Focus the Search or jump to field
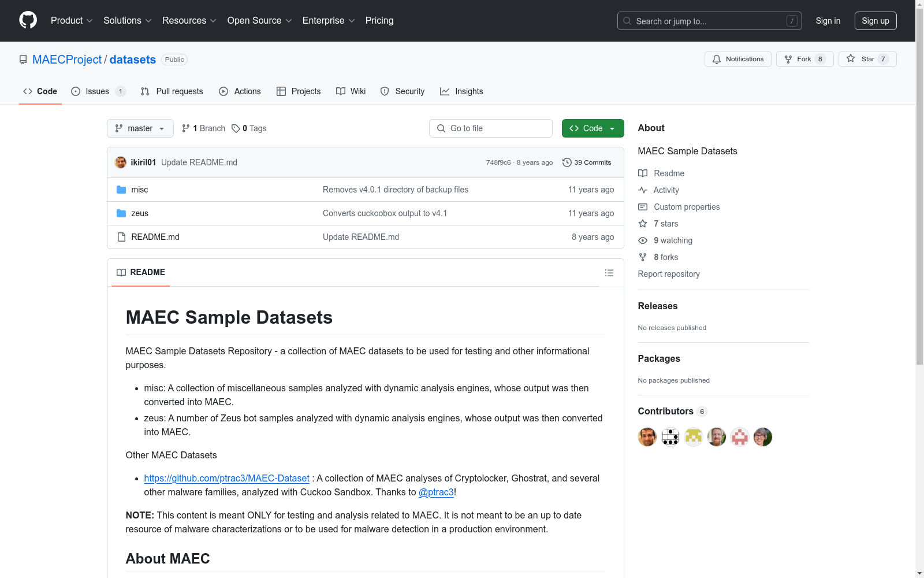 [x=710, y=21]
